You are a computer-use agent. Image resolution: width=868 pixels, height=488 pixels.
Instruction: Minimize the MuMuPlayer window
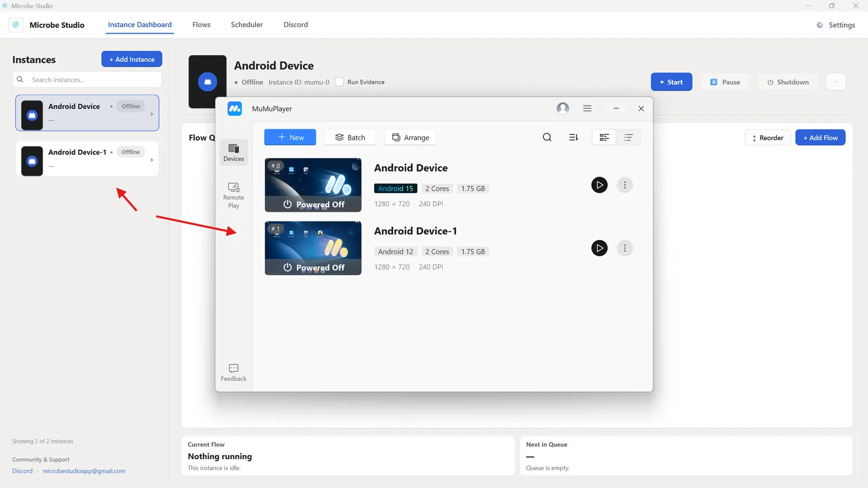(x=616, y=109)
